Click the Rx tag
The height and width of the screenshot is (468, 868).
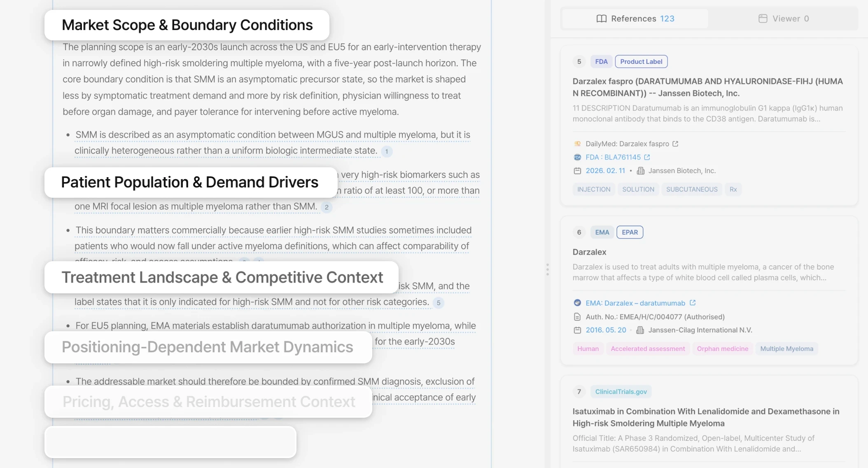pos(733,190)
